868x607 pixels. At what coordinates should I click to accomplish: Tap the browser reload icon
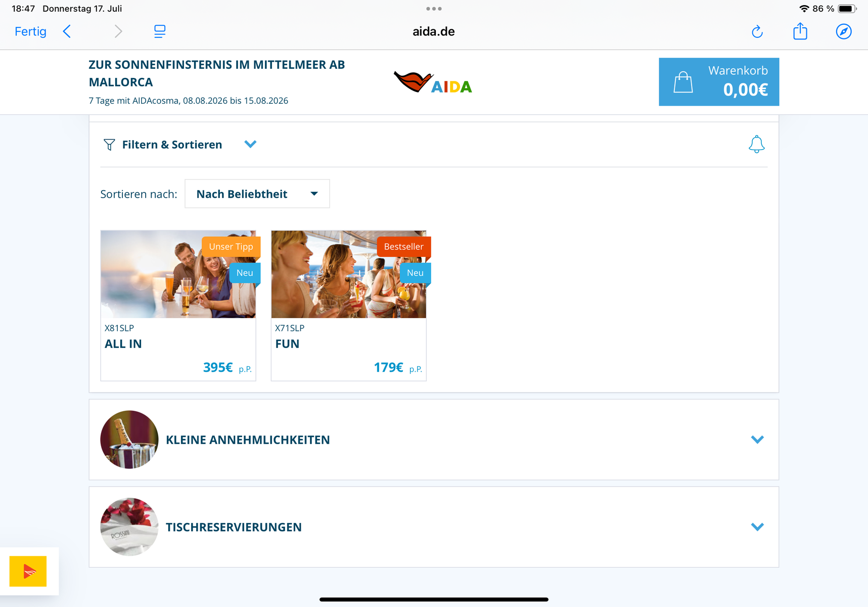click(x=757, y=32)
